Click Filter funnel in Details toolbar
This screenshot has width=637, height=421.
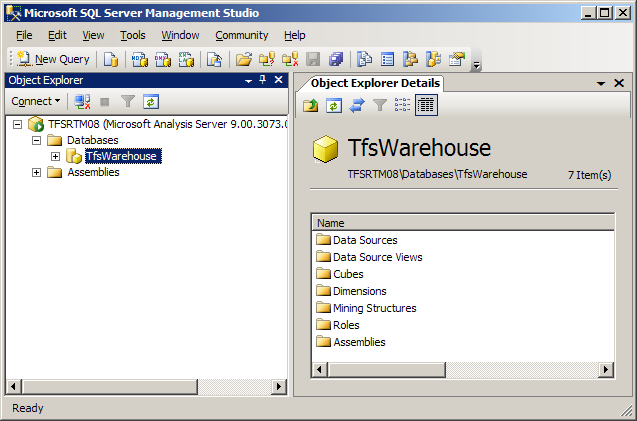point(380,106)
